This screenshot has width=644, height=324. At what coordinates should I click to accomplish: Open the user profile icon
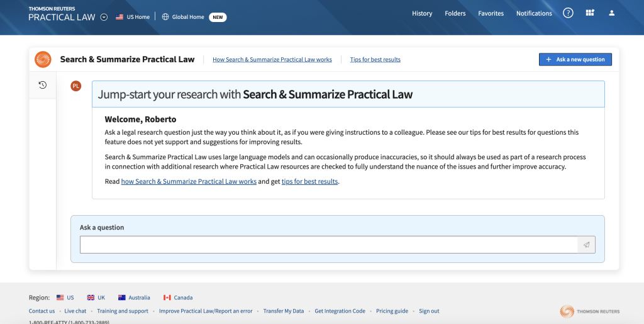coord(612,13)
